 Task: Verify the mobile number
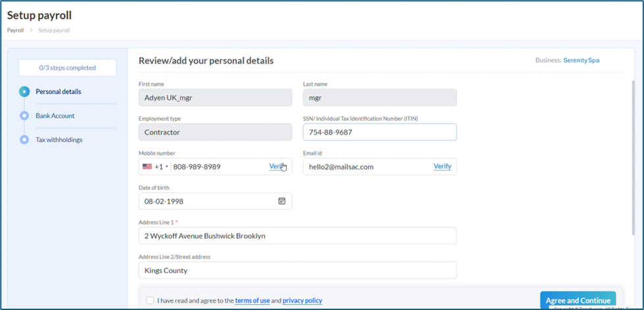tap(277, 167)
